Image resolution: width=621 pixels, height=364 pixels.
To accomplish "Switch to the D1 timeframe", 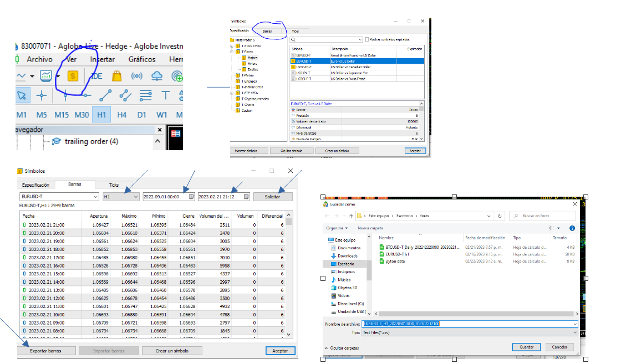I will 141,115.
